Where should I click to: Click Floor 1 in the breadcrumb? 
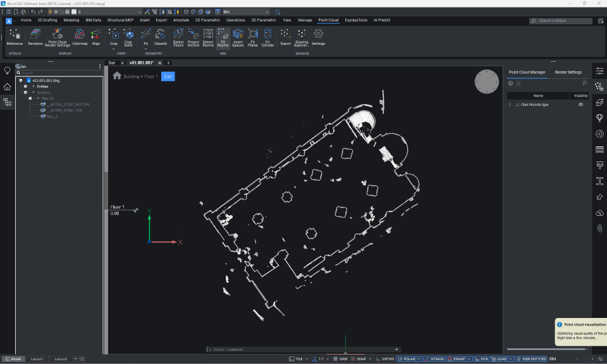tap(151, 77)
